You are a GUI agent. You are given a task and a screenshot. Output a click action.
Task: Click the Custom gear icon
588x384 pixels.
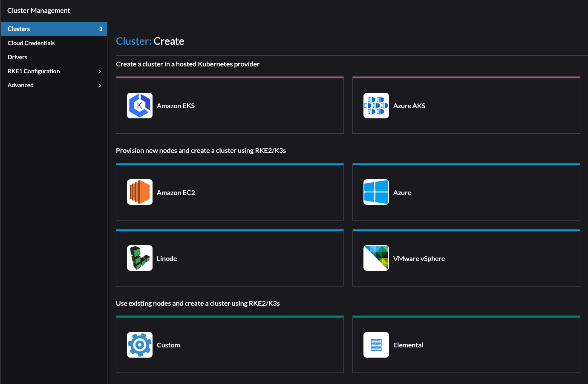[140, 345]
